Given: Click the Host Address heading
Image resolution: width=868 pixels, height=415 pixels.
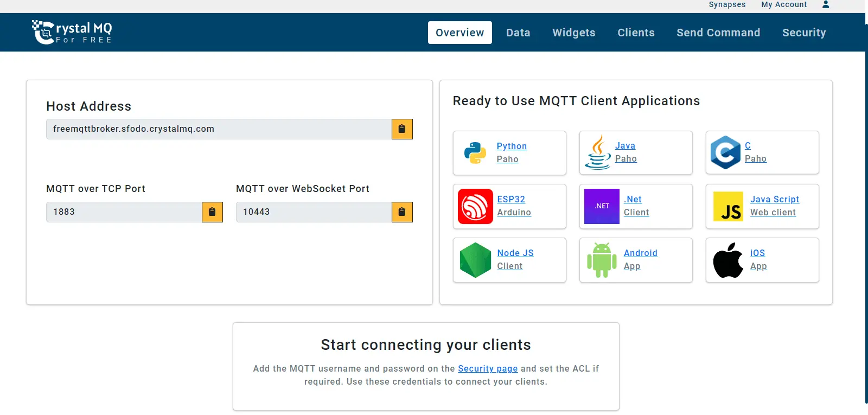Looking at the screenshot, I should tap(88, 106).
